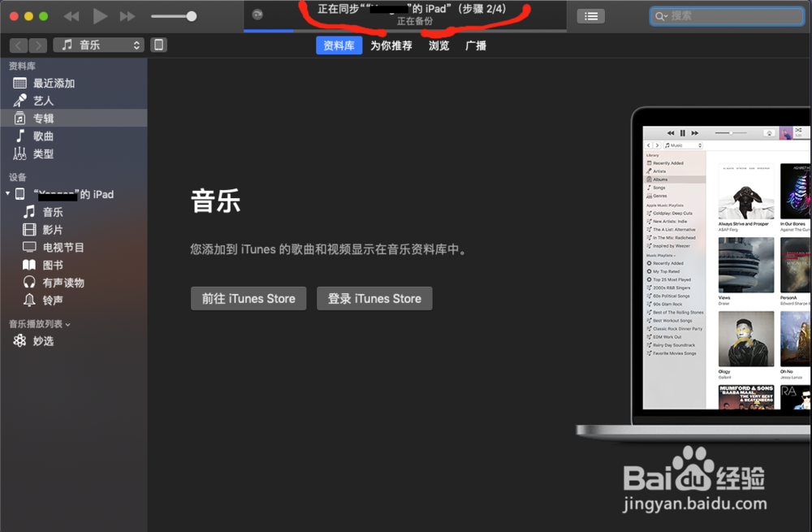The image size is (812, 532).
Task: Click the 铃声 bell icon
Action: (x=29, y=300)
